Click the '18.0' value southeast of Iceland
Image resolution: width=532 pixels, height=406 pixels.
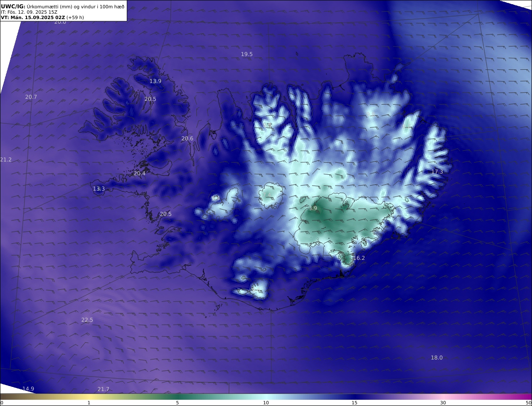point(437,358)
